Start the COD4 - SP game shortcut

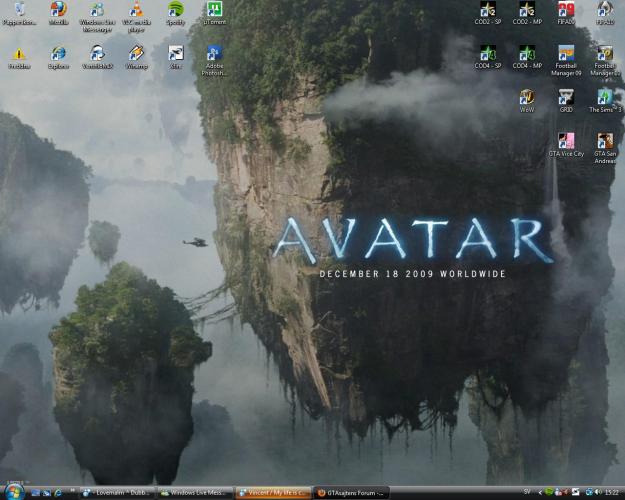[x=488, y=57]
